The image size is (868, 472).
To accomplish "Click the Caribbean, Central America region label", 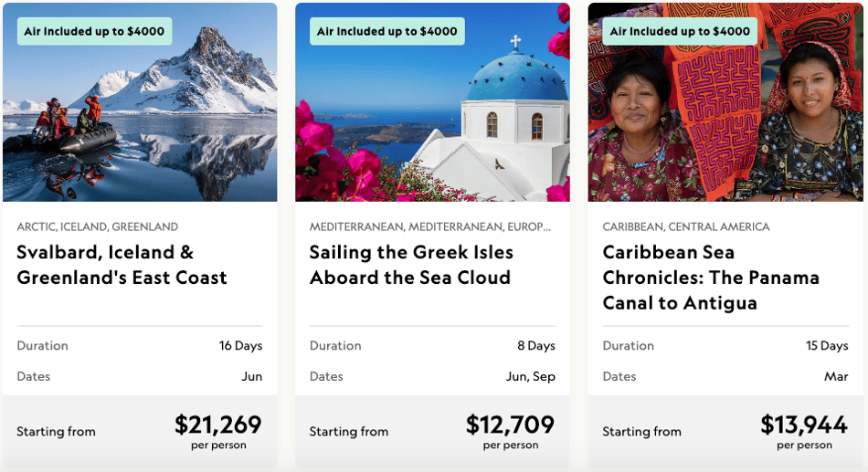I will [x=686, y=226].
